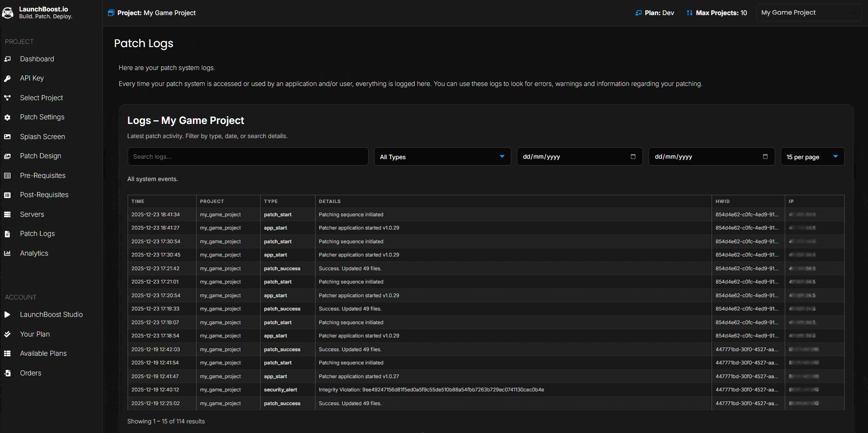Open the second date calendar picker icon
The image size is (868, 433).
[x=765, y=156]
